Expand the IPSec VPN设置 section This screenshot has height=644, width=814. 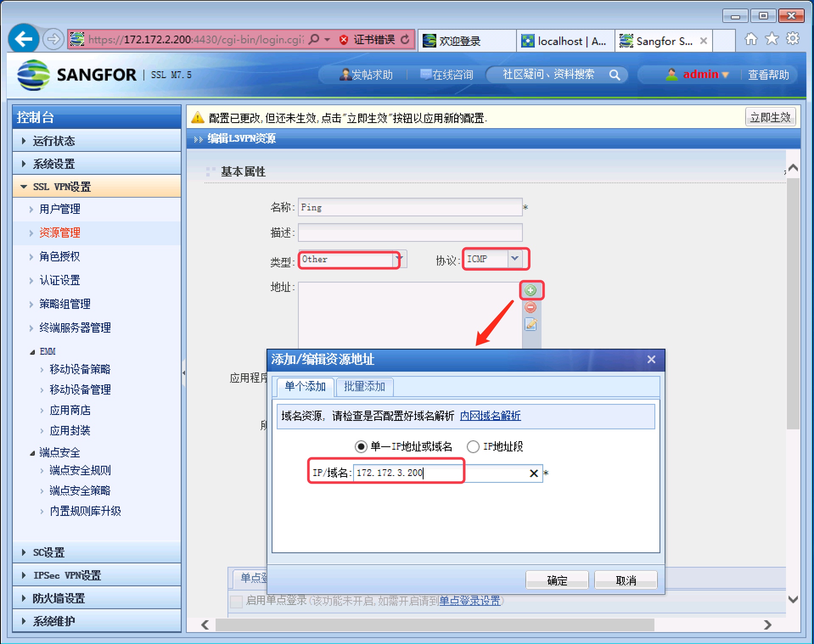pyautogui.click(x=97, y=575)
